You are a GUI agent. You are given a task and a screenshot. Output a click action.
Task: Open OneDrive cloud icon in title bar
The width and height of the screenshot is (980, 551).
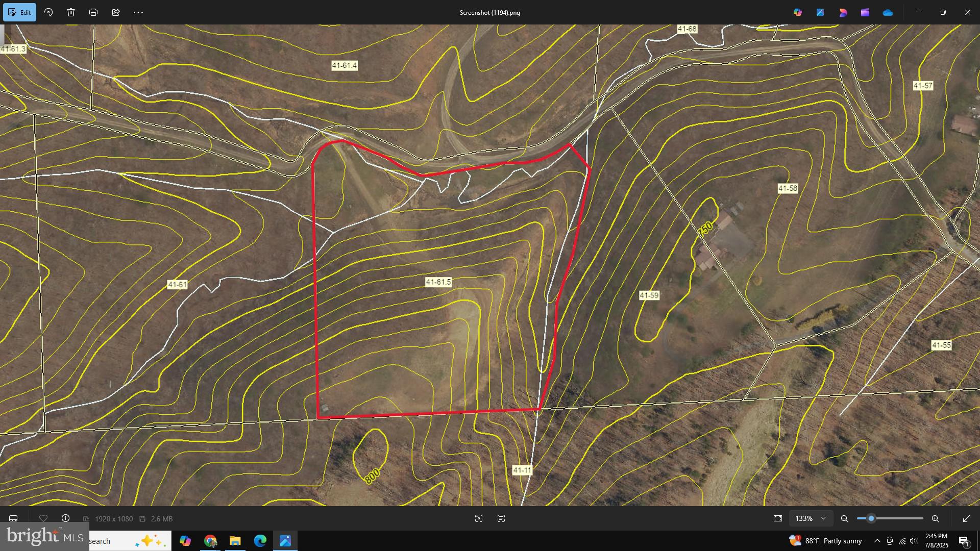[x=888, y=12]
